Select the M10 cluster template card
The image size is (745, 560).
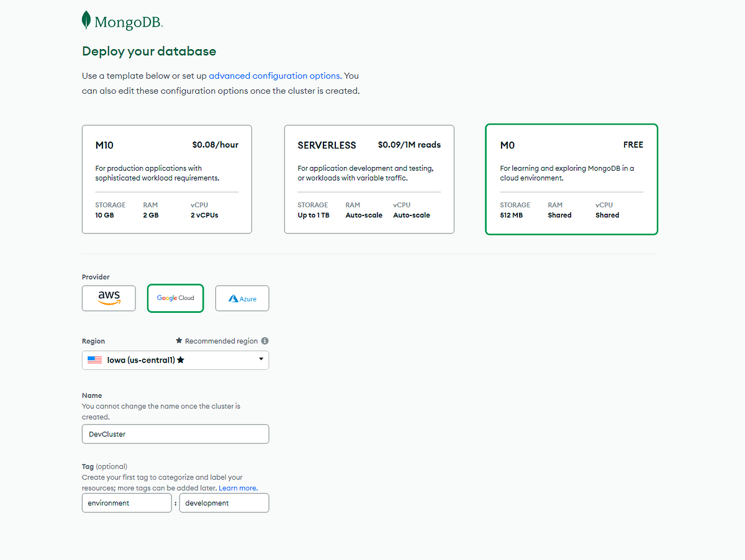[167, 179]
